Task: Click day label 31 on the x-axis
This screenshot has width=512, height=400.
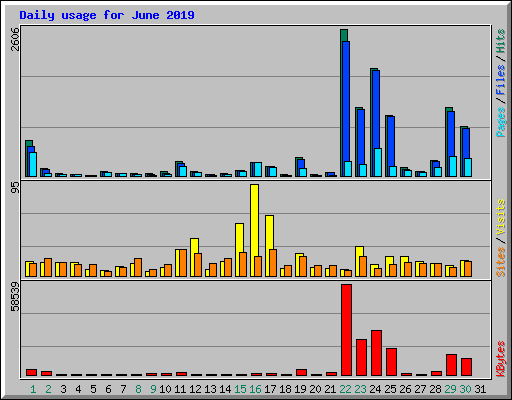Action: click(480, 389)
